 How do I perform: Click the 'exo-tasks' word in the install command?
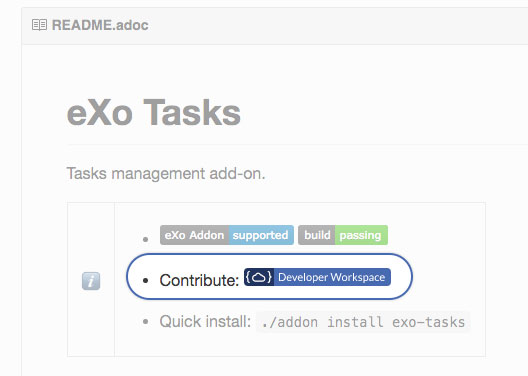pos(428,322)
